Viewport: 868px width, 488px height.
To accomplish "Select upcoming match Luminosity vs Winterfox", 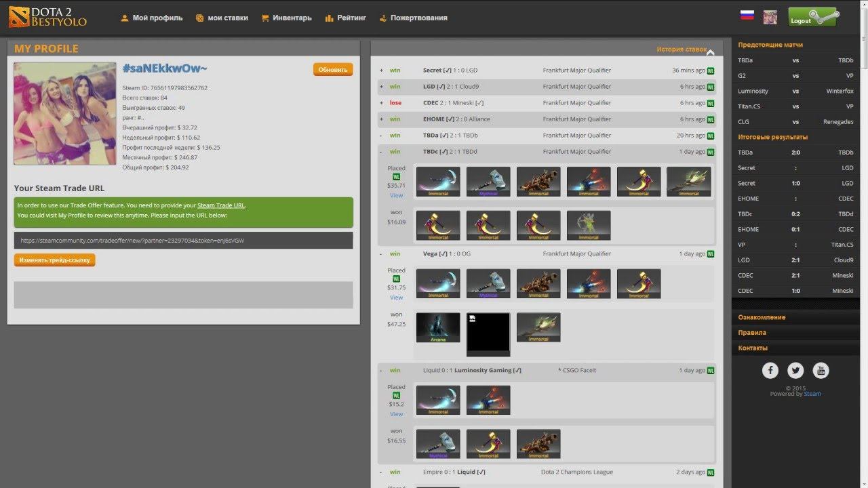I will point(795,91).
